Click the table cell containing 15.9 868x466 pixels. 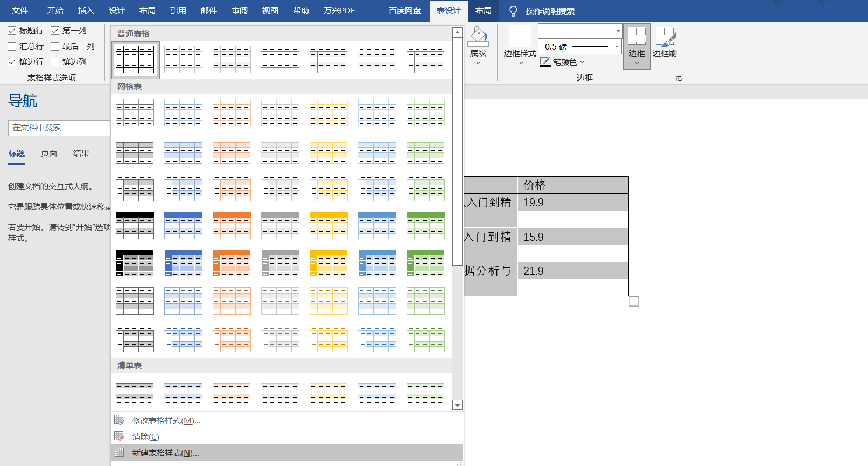tap(573, 245)
